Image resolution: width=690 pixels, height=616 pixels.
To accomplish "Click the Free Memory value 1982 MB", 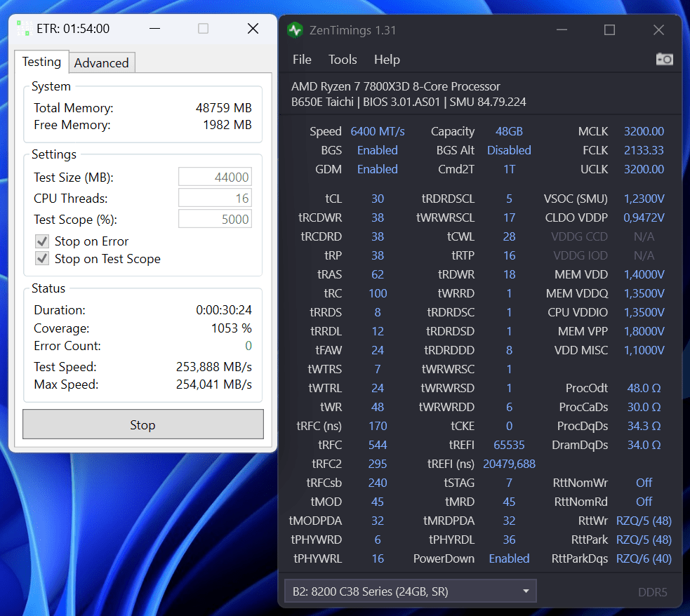I will (x=227, y=125).
